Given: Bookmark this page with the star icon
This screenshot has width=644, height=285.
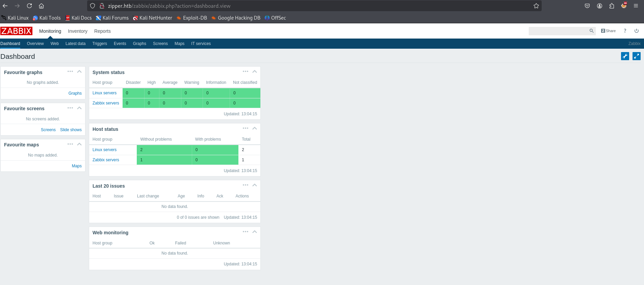Looking at the screenshot, I should point(536,6).
